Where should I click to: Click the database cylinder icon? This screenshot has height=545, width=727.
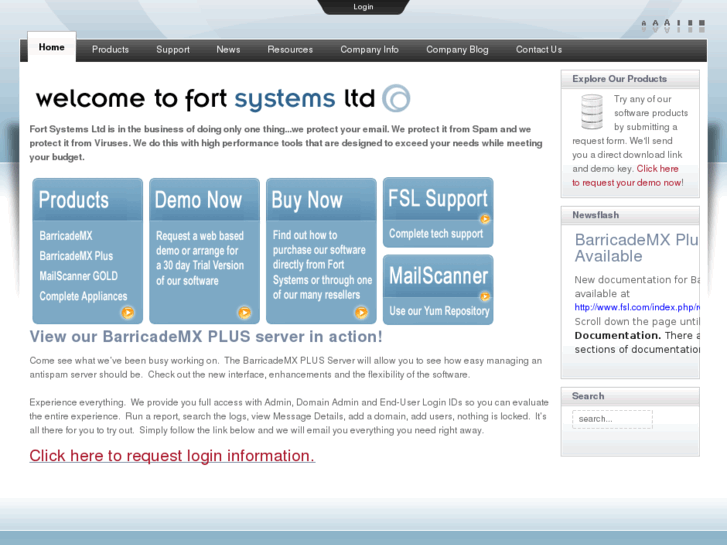pos(592,111)
